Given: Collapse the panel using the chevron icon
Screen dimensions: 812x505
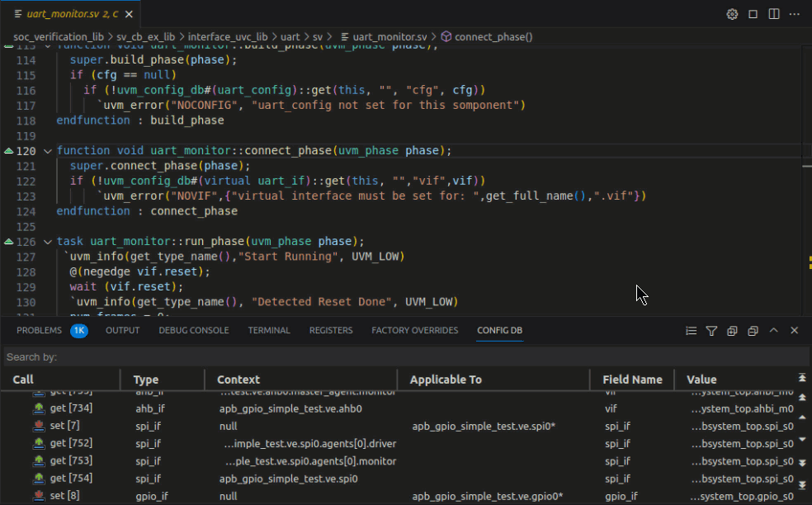Looking at the screenshot, I should (x=773, y=330).
